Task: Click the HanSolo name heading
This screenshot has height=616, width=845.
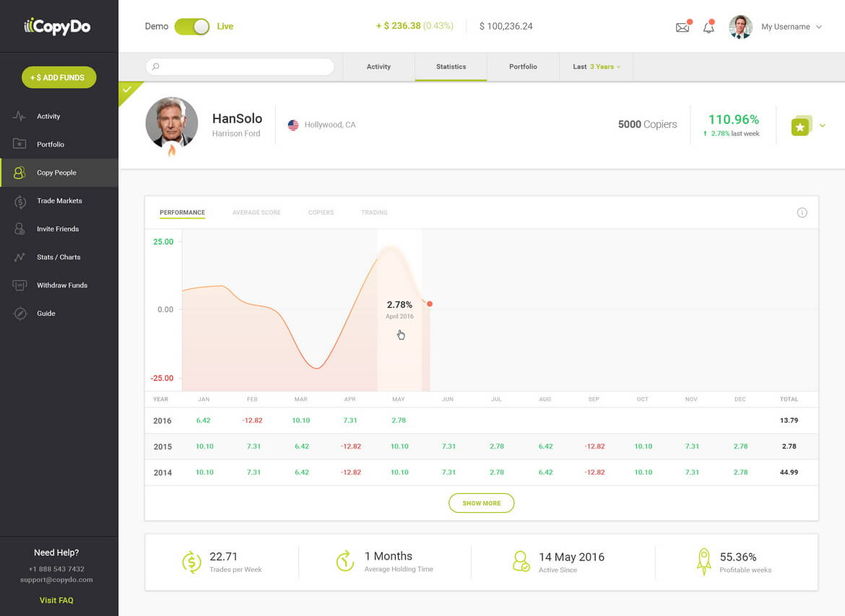Action: (237, 118)
